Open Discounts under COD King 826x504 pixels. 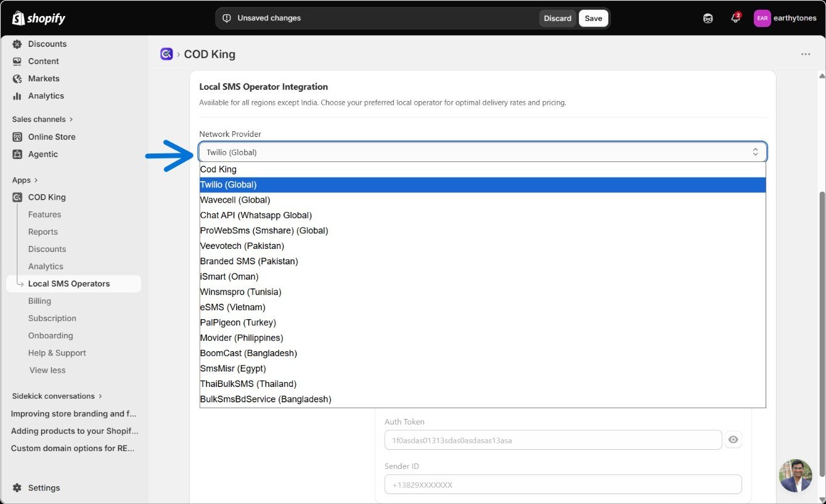tap(47, 249)
